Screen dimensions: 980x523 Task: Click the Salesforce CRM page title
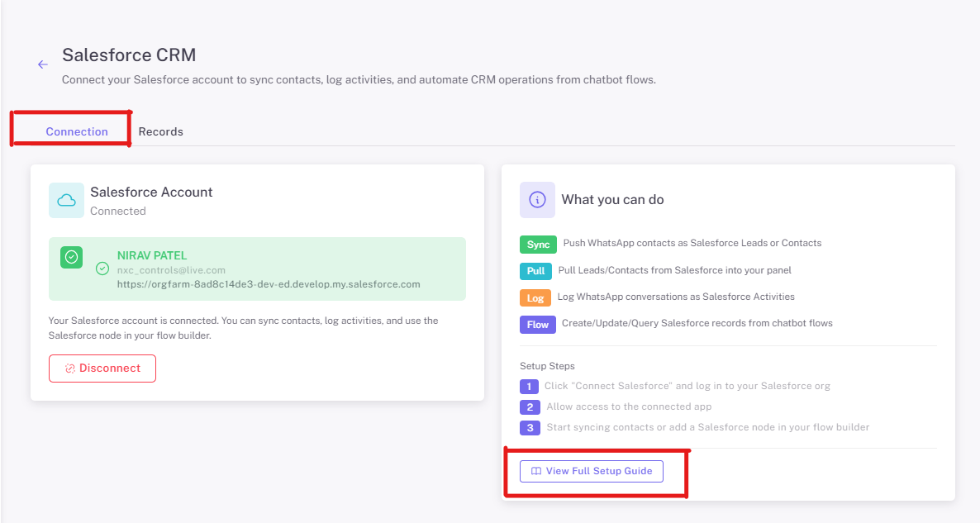click(x=129, y=55)
